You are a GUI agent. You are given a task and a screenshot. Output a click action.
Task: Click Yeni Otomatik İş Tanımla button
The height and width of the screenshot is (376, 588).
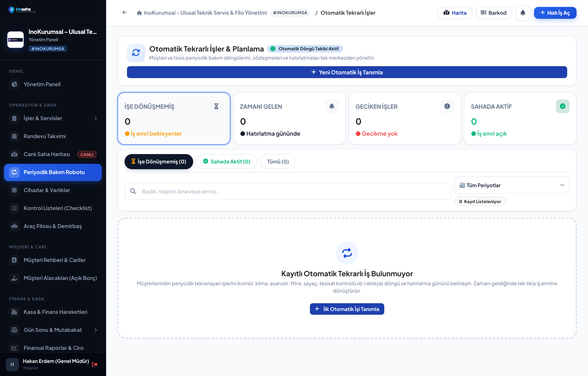pyautogui.click(x=347, y=72)
